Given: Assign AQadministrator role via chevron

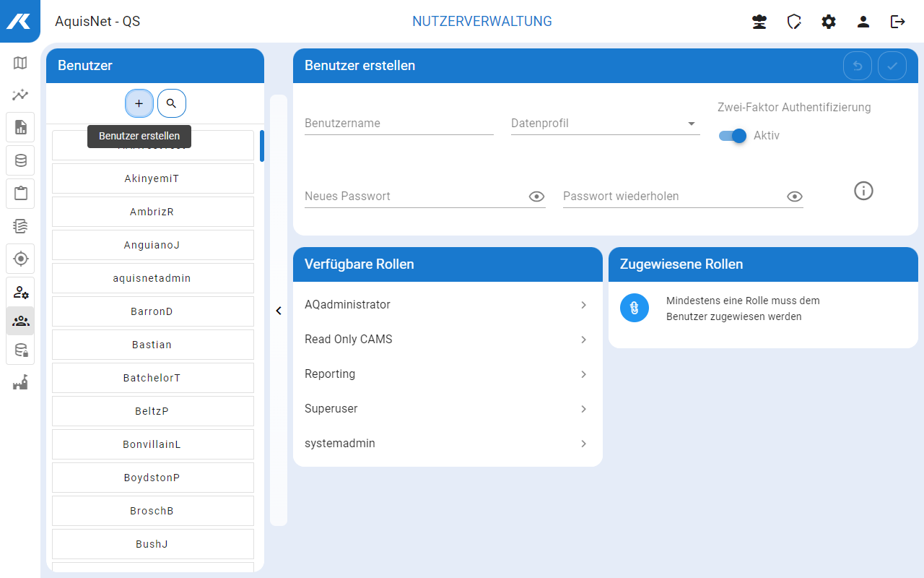Looking at the screenshot, I should (583, 305).
